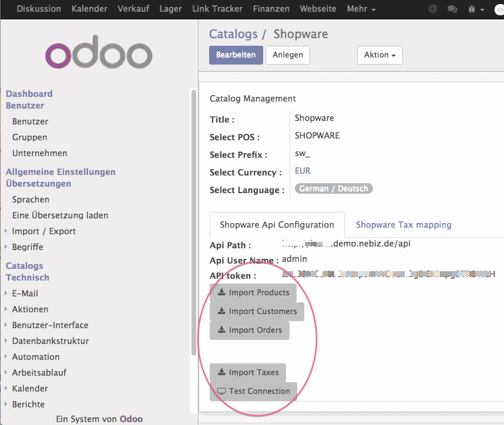Click the German / Deutsch language tag

pyautogui.click(x=334, y=188)
